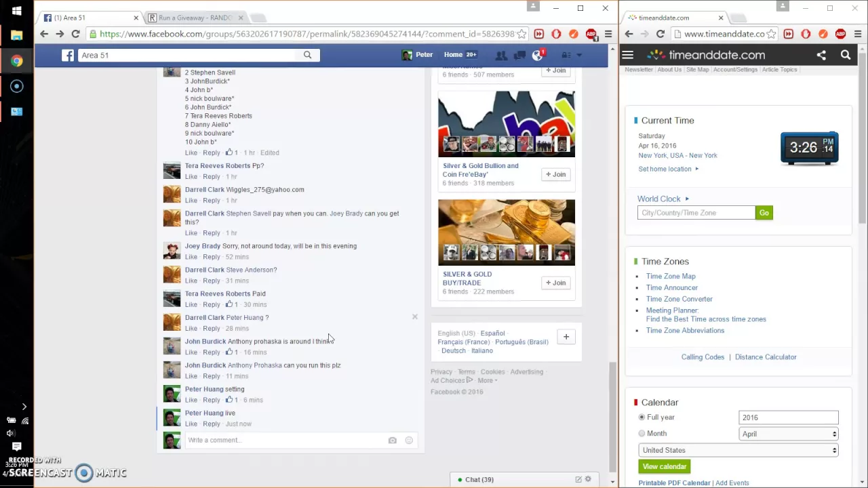This screenshot has width=868, height=488.
Task: Attach a photo using the comment camera icon
Action: [x=392, y=441]
